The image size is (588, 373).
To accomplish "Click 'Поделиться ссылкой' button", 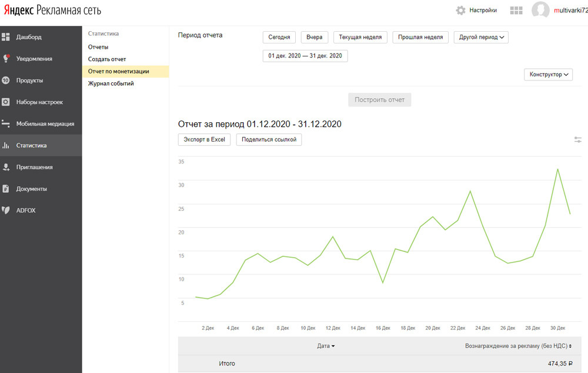I will tap(269, 140).
